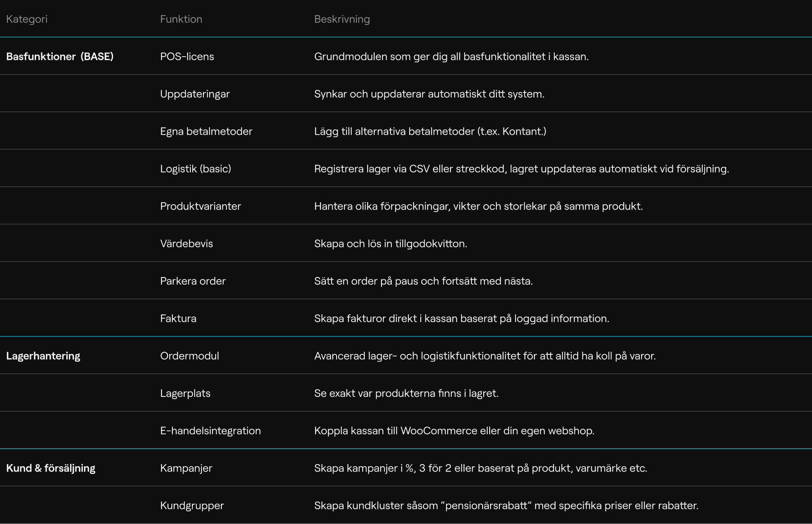The image size is (812, 524).
Task: Select the Faktura function cell
Action: pyautogui.click(x=178, y=318)
